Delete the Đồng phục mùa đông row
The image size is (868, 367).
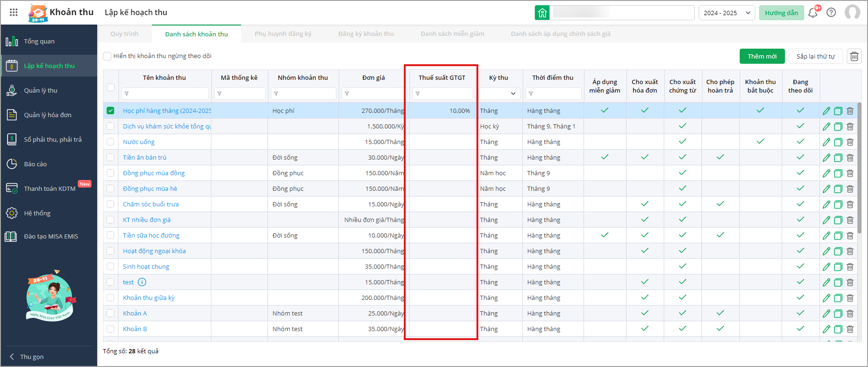pos(850,173)
